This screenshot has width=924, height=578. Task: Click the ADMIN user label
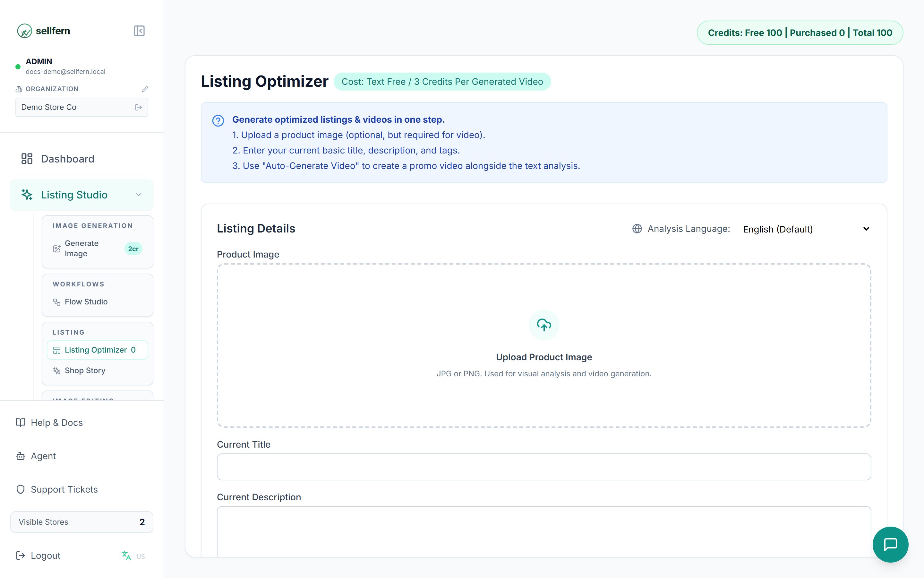click(38, 62)
